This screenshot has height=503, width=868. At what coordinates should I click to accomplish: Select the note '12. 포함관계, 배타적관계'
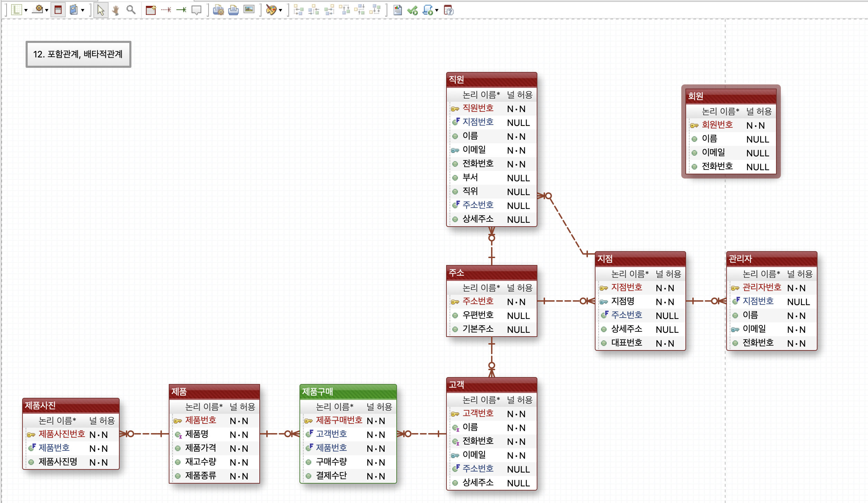pos(78,54)
